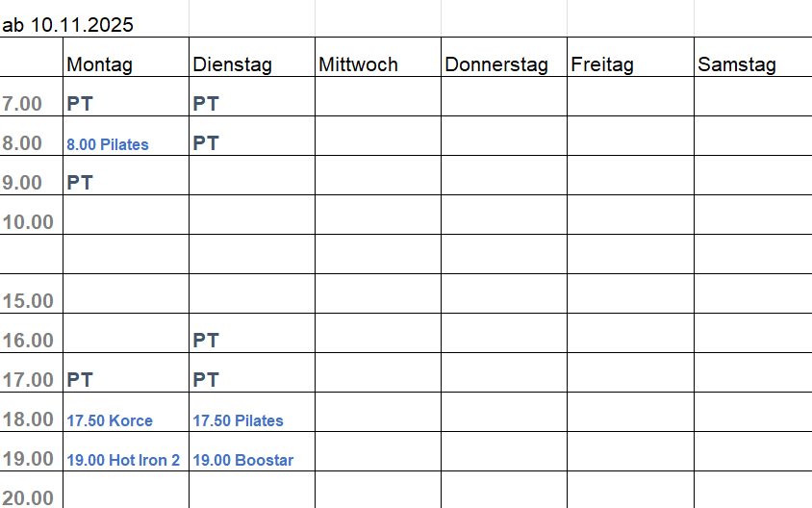
Task: Select the "19.00 Hot Iron 2" cell
Action: (123, 460)
